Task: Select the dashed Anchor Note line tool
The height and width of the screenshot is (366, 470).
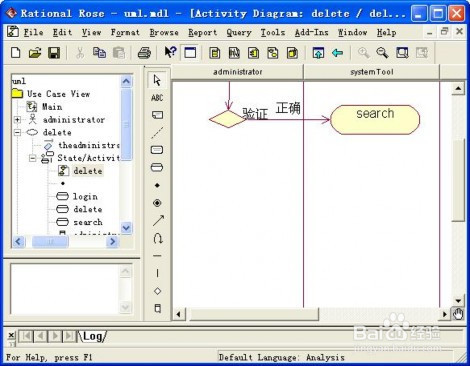Action: click(157, 133)
